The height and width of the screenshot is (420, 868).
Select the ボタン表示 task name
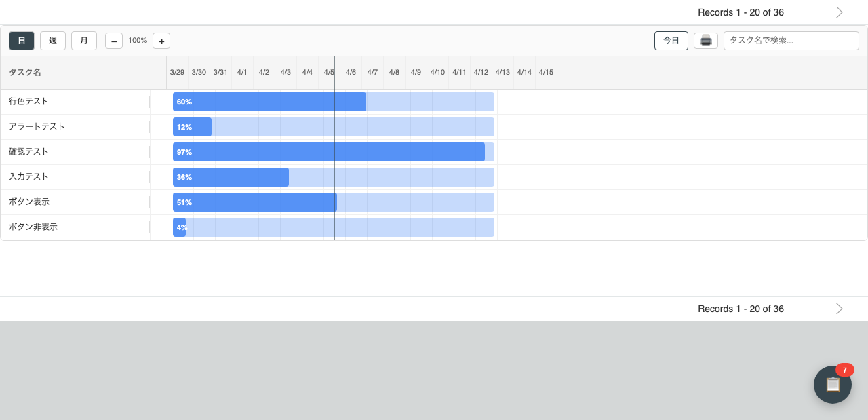coord(29,202)
